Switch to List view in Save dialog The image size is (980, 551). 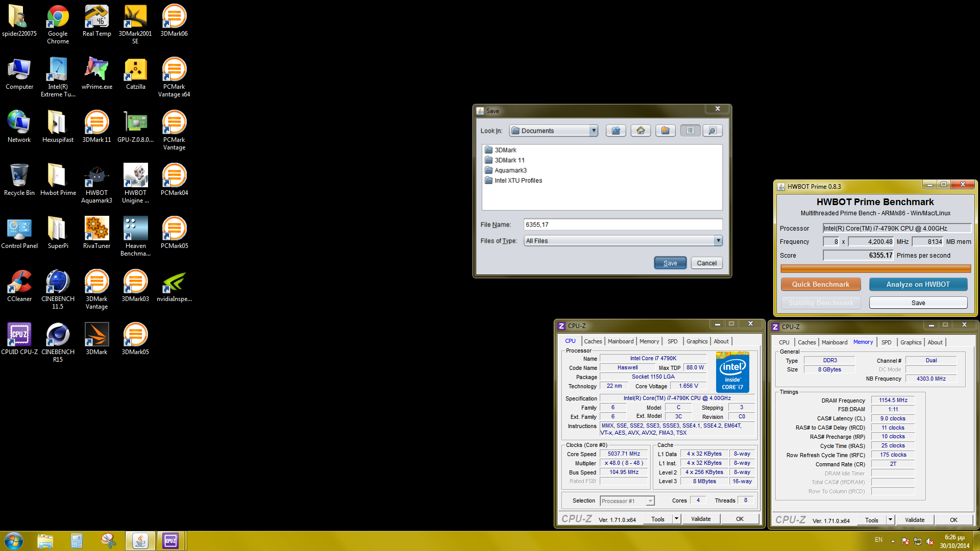pos(690,131)
